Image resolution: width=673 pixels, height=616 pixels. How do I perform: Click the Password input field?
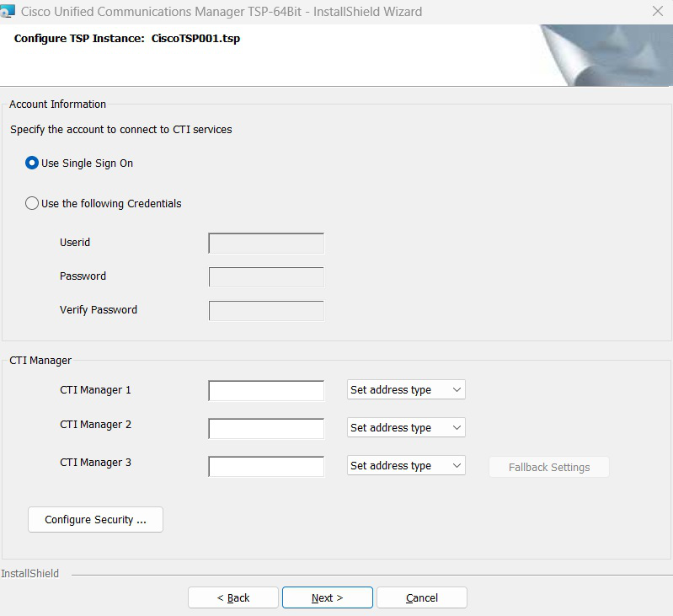click(266, 277)
